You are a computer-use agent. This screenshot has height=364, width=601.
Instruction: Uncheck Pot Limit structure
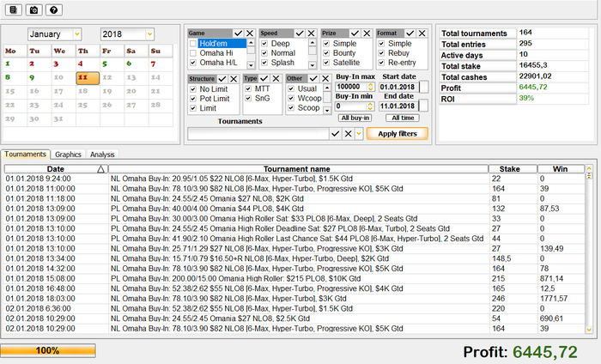[193, 99]
